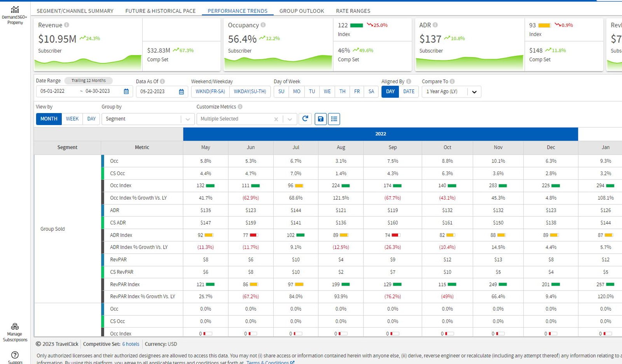Select the FR day of week
This screenshot has width=622, height=364.
coord(357,91)
